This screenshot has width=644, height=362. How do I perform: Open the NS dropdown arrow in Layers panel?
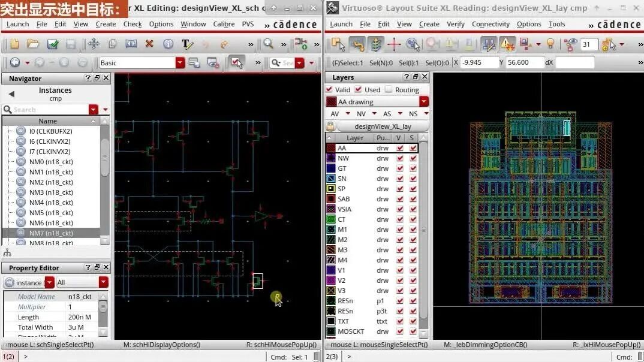(426, 113)
